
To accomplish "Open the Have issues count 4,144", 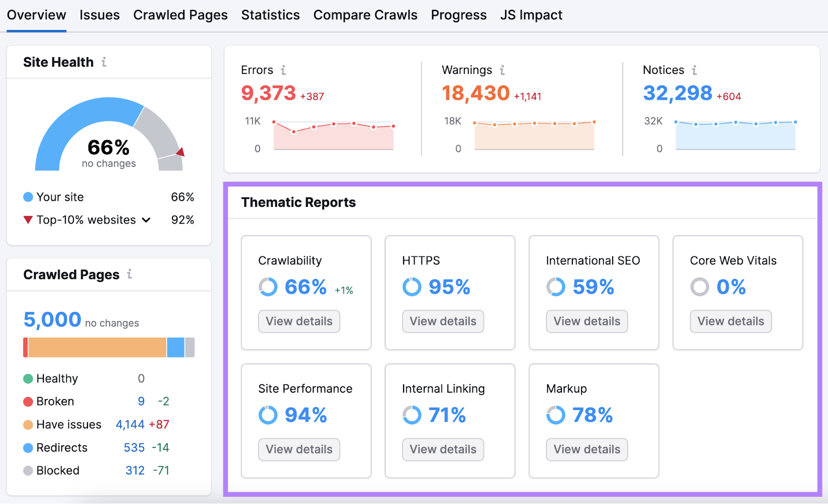I will [130, 425].
